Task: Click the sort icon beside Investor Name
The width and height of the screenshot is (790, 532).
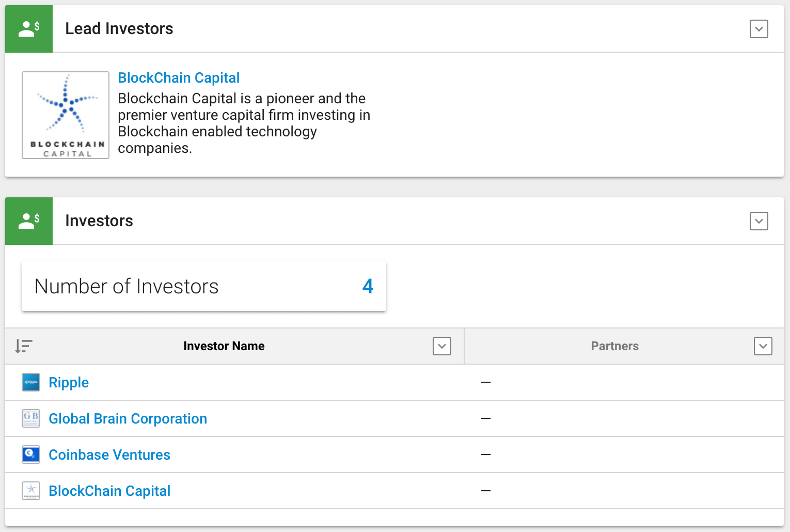Action: point(24,346)
